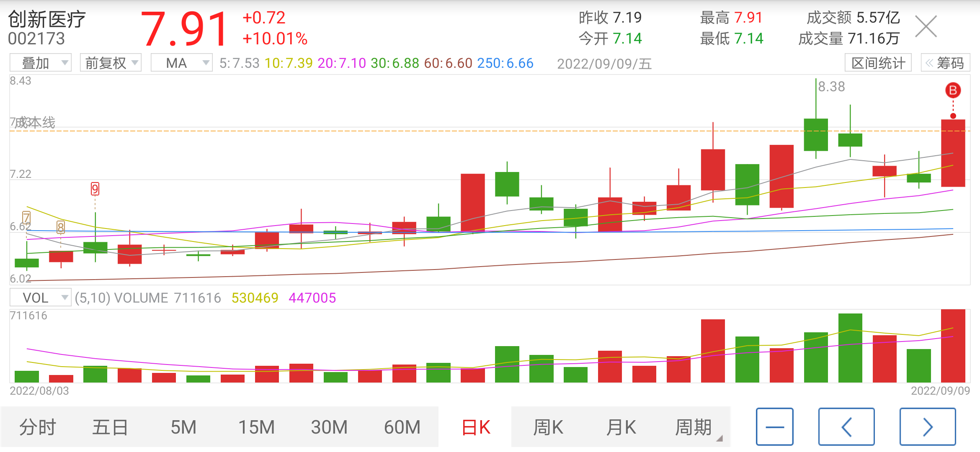Click the volume MA10 value 447005
The height and width of the screenshot is (452, 980).
pyautogui.click(x=312, y=298)
